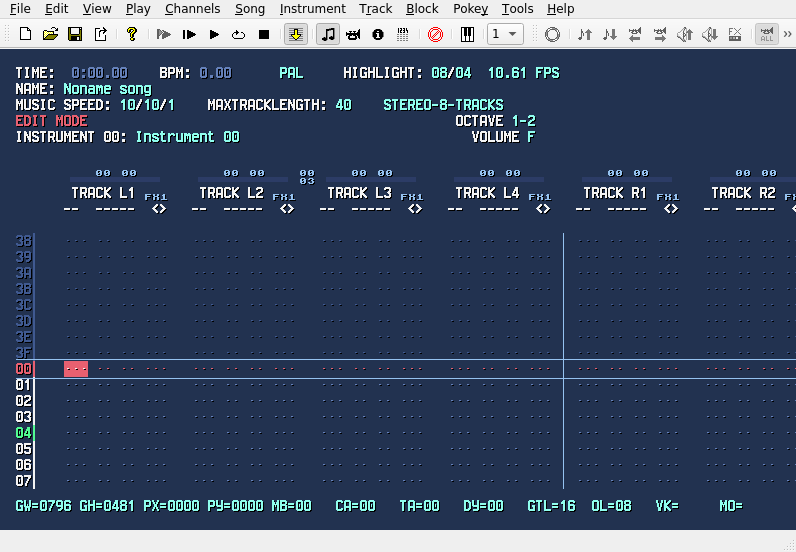Open the File menu

20,9
